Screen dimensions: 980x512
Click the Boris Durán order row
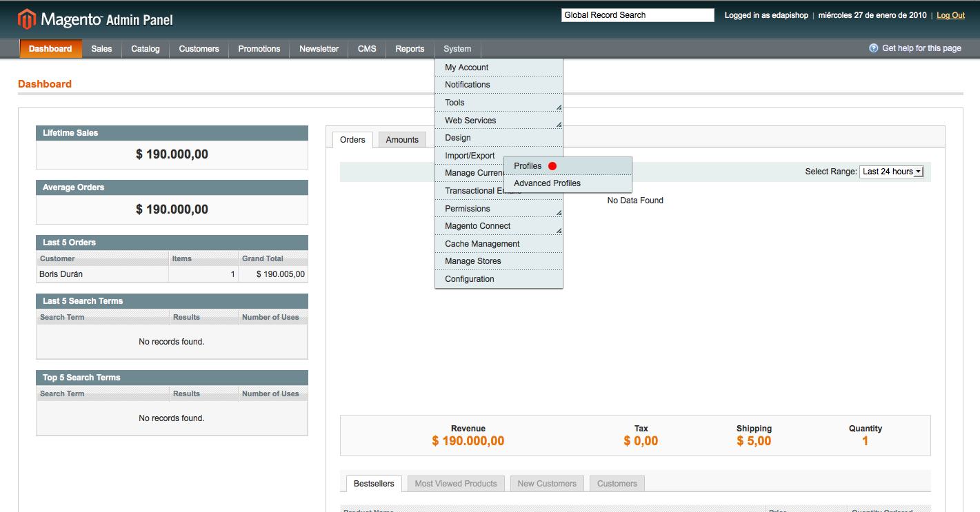point(172,274)
